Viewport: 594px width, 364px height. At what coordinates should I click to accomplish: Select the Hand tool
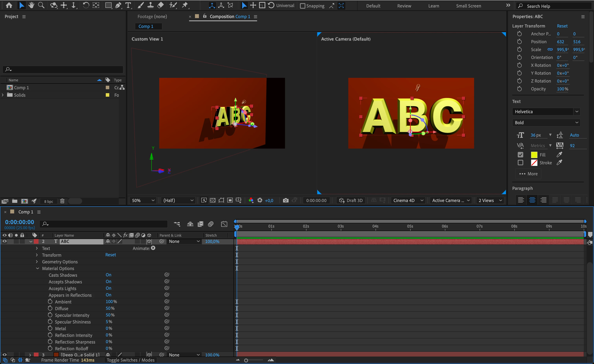[31, 5]
